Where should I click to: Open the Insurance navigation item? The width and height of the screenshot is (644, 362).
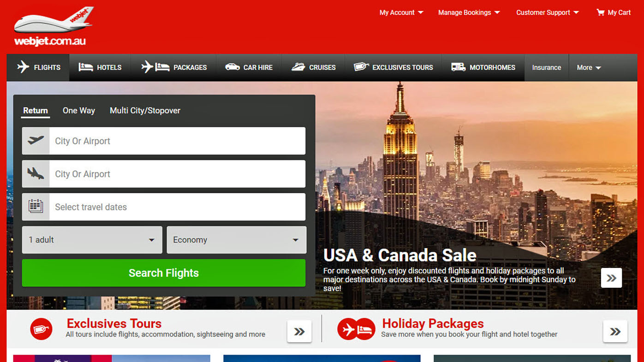[547, 67]
